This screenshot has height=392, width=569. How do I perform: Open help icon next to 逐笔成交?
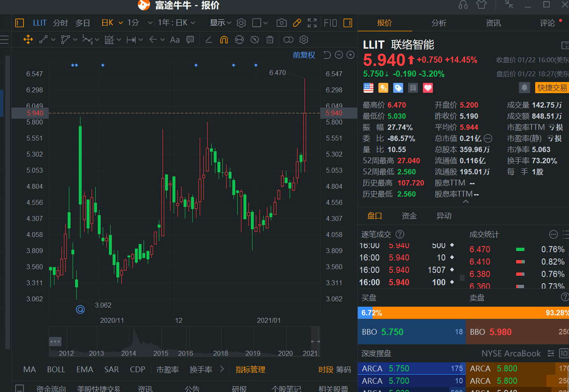point(400,234)
